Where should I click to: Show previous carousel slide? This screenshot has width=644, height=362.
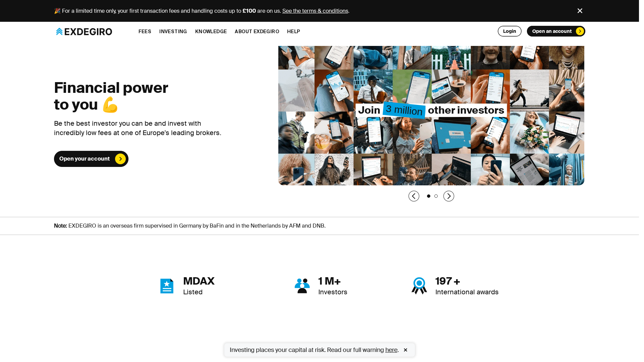click(414, 196)
